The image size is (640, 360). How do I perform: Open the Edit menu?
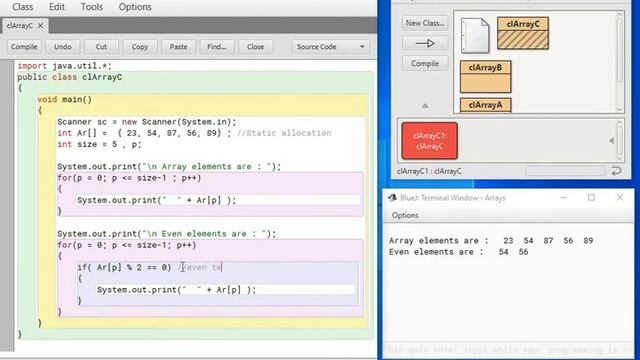pos(57,7)
